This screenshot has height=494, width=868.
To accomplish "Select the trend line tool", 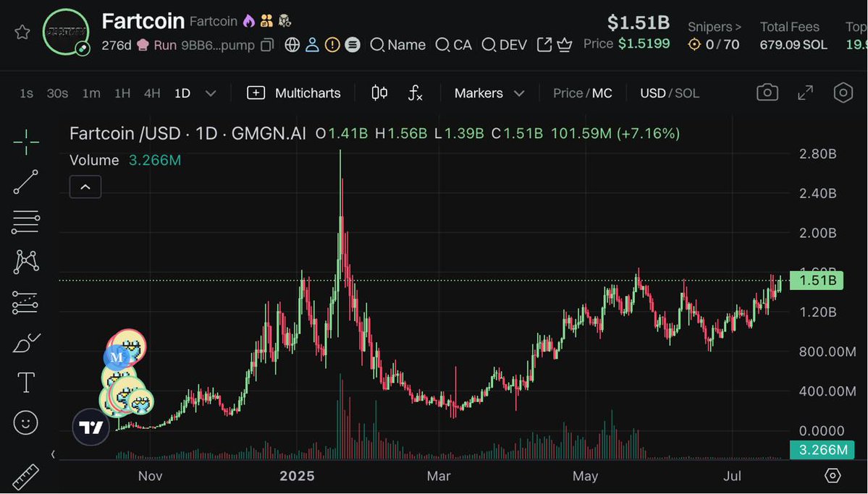I will click(26, 182).
